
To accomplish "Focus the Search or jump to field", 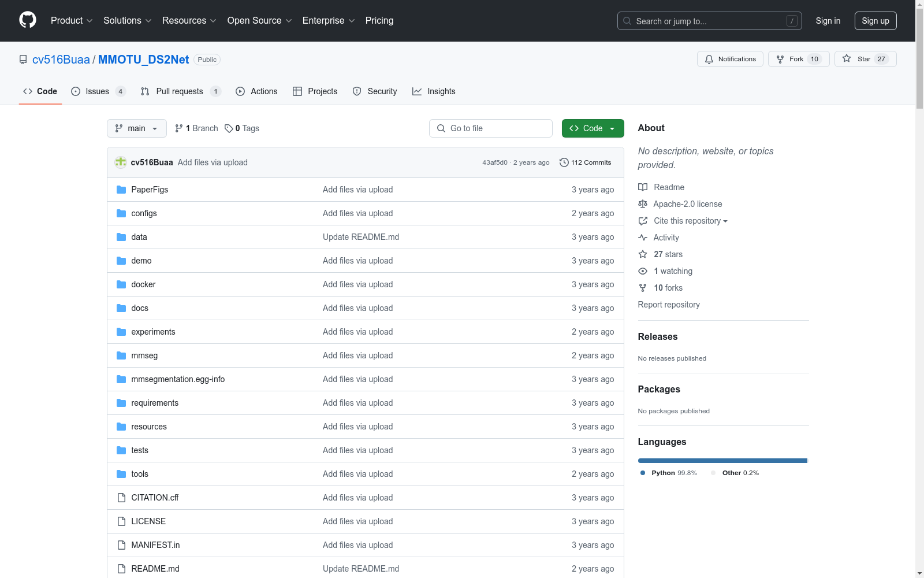I will point(710,21).
